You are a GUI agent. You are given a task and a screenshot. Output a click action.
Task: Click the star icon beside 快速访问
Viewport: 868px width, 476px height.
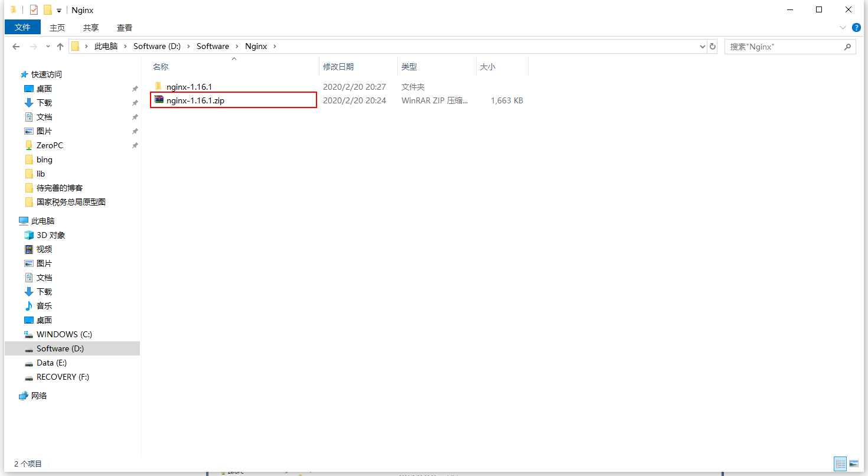pos(24,74)
